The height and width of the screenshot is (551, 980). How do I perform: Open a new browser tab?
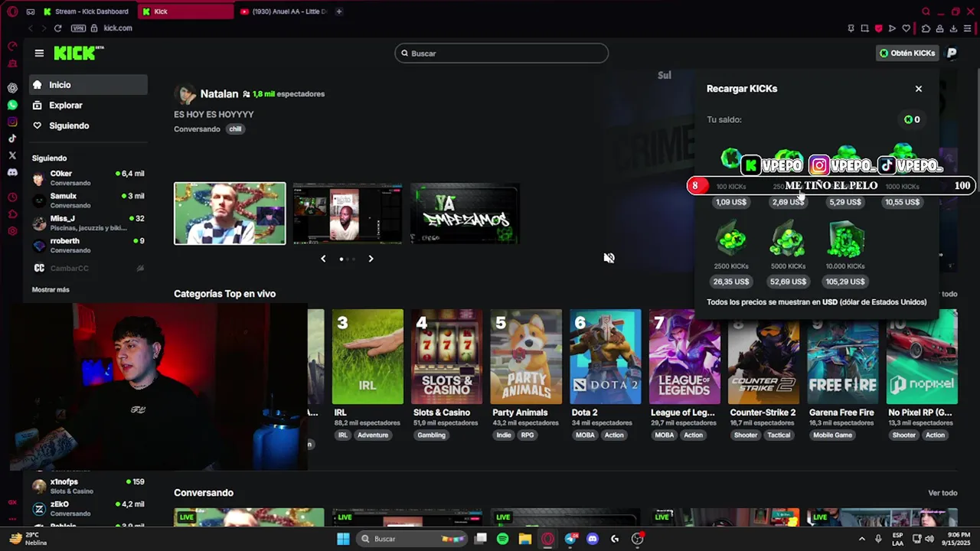(338, 11)
